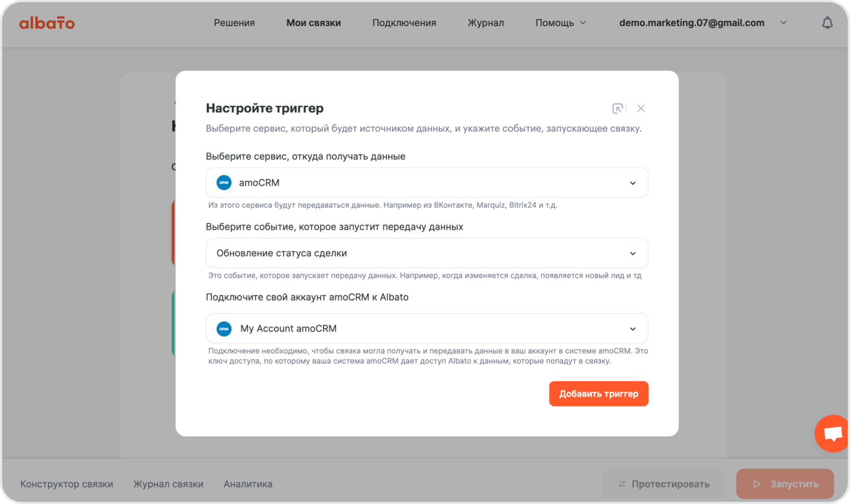Expand the Помощь menu
850x504 pixels.
click(x=560, y=23)
